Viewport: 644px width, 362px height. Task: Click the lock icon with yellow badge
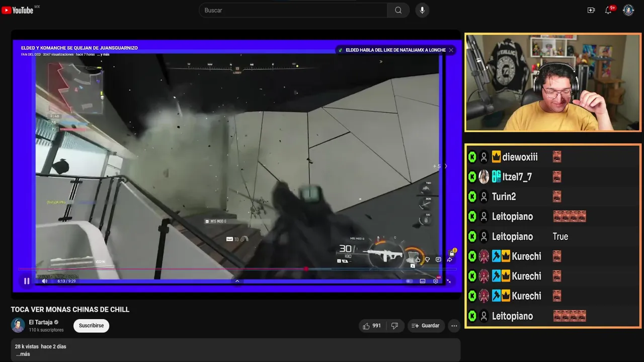tap(452, 252)
